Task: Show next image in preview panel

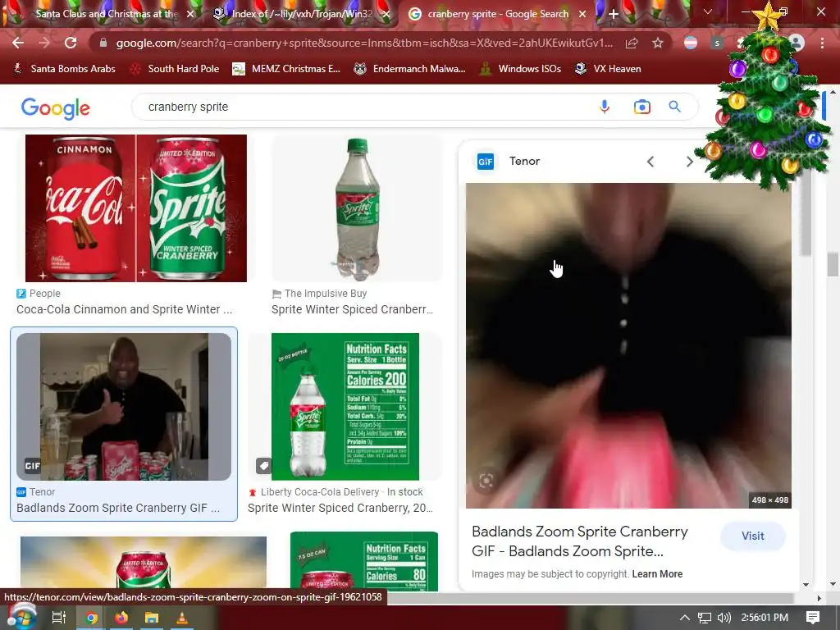Action: (x=689, y=162)
